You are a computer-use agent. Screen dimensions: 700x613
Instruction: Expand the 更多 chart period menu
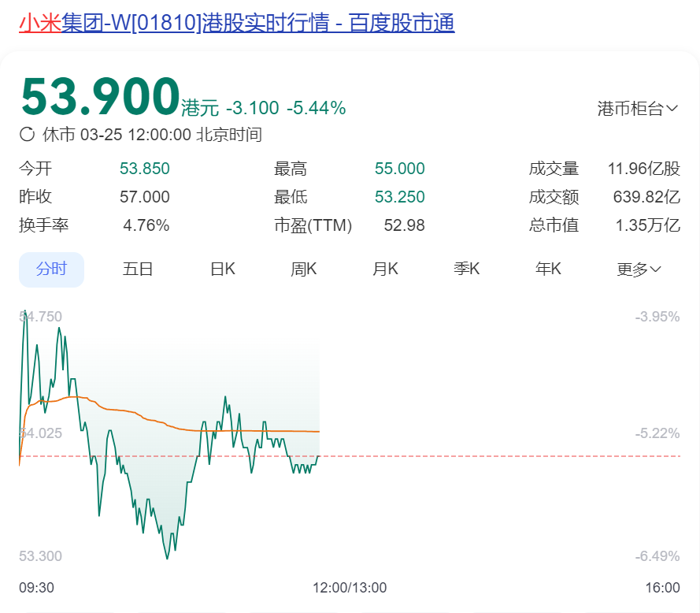(639, 269)
